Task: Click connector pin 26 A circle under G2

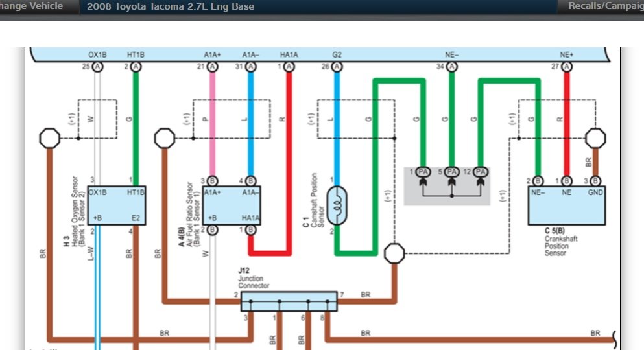Action: (337, 67)
